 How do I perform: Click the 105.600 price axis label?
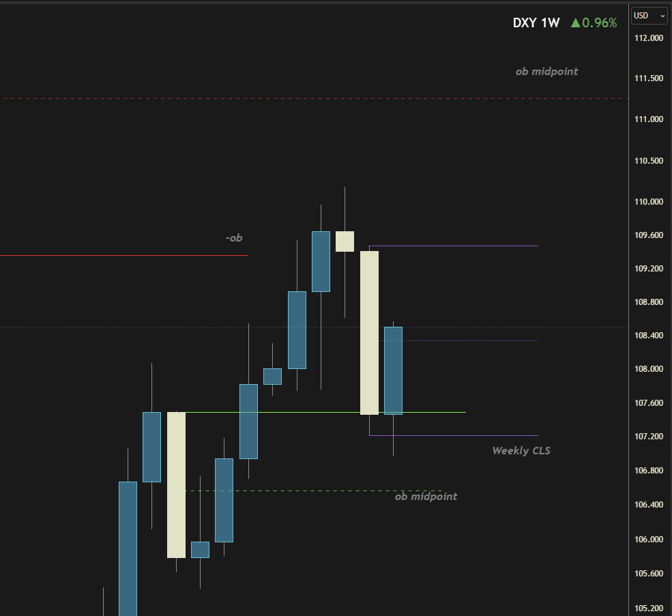pos(648,574)
